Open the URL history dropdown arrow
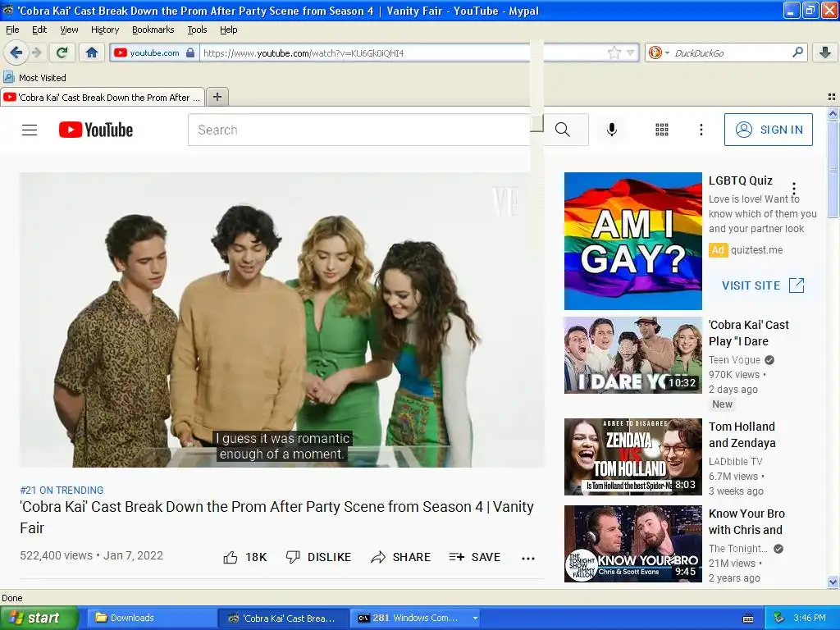Image resolution: width=840 pixels, height=630 pixels. coord(631,52)
